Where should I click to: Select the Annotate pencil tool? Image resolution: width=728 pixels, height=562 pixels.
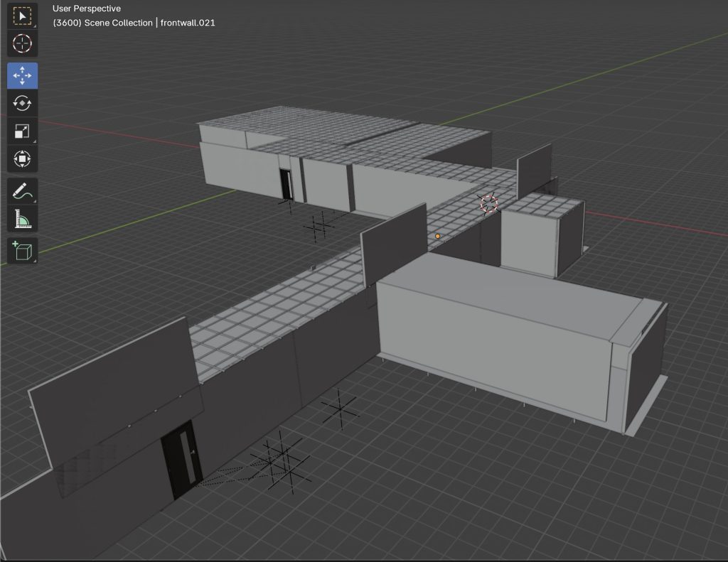22,191
